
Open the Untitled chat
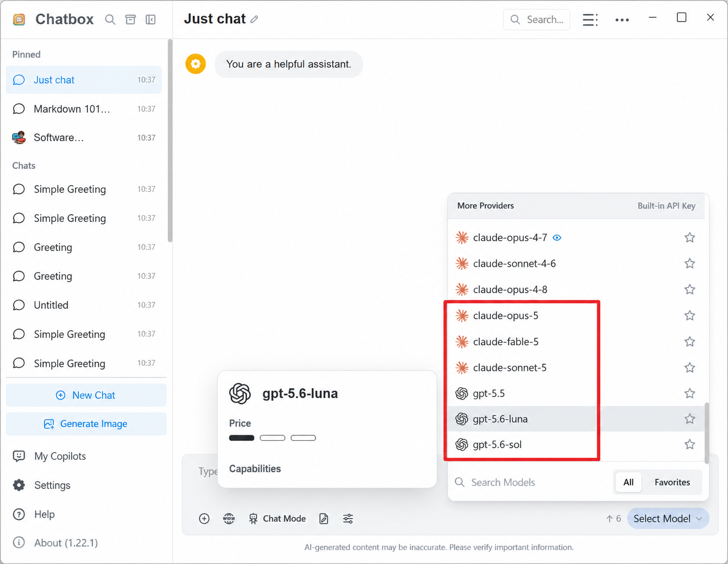[84, 305]
